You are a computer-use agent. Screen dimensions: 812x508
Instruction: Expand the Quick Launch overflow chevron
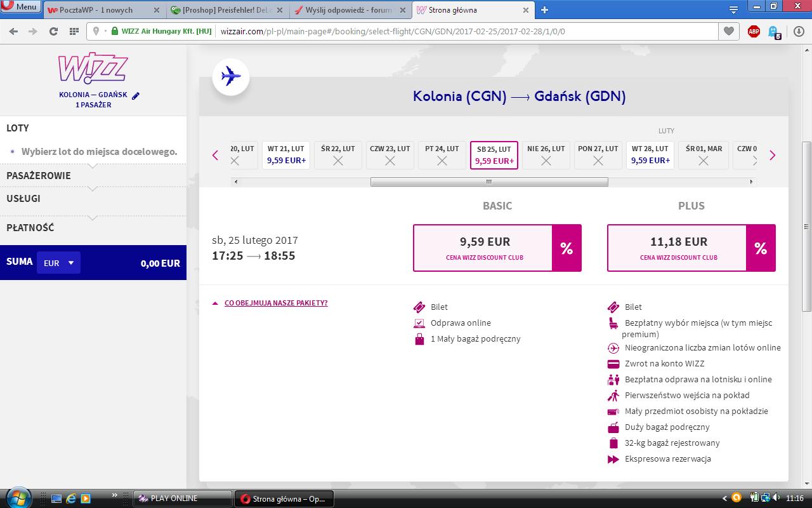tap(115, 495)
